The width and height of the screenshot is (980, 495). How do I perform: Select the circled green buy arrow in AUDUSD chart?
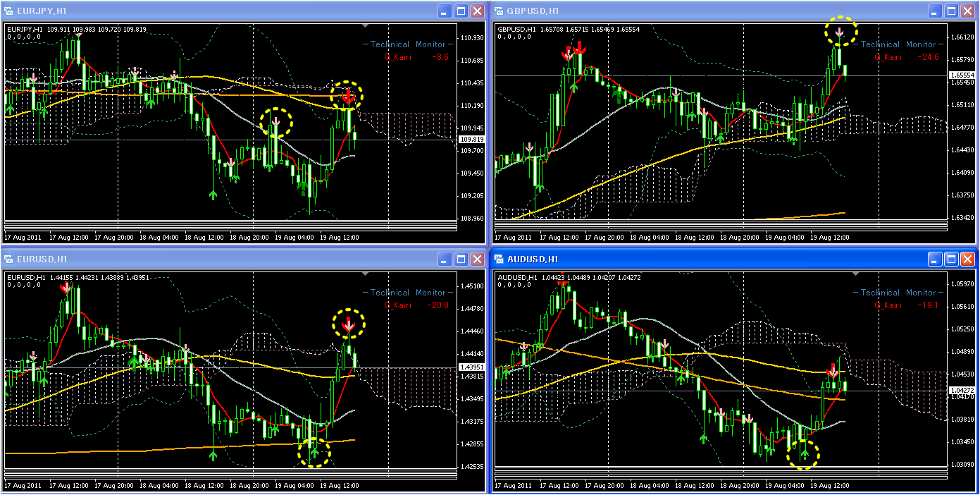[x=805, y=453]
